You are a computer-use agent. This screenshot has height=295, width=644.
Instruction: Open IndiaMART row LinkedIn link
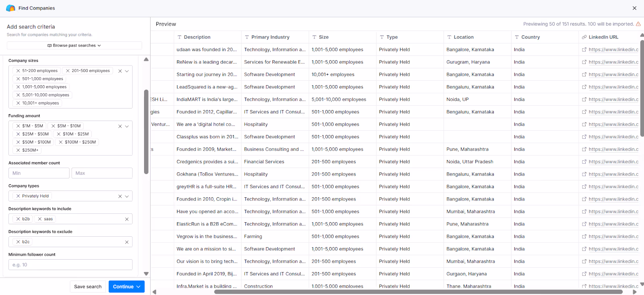click(613, 100)
